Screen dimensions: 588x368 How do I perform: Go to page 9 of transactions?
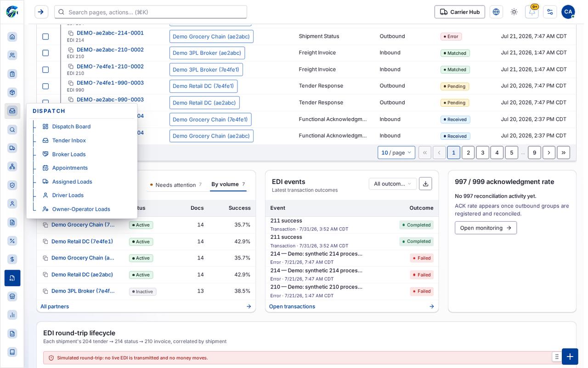(x=534, y=153)
